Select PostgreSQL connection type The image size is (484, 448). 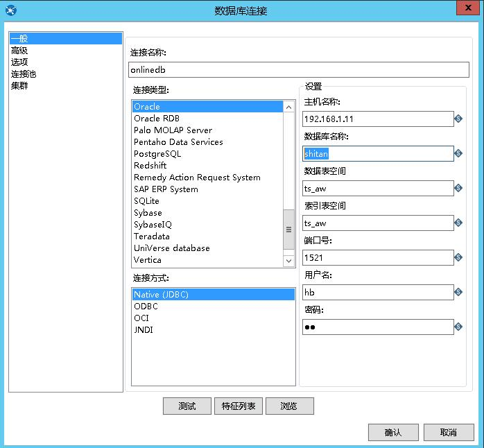click(207, 154)
